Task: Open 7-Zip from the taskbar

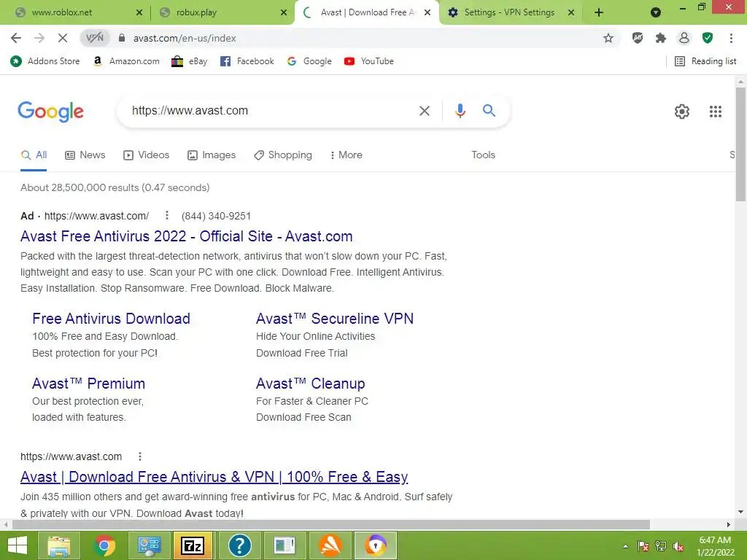Action: click(193, 545)
